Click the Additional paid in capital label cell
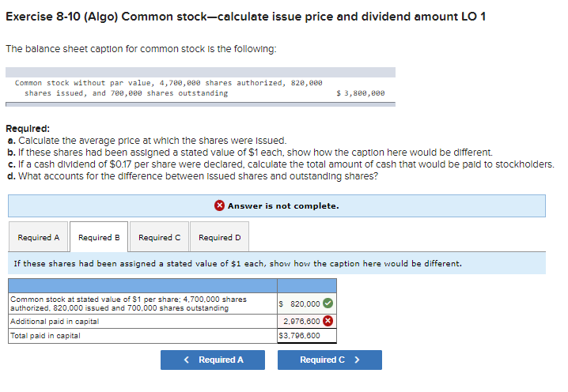This screenshot has width=568, height=392. [x=142, y=322]
